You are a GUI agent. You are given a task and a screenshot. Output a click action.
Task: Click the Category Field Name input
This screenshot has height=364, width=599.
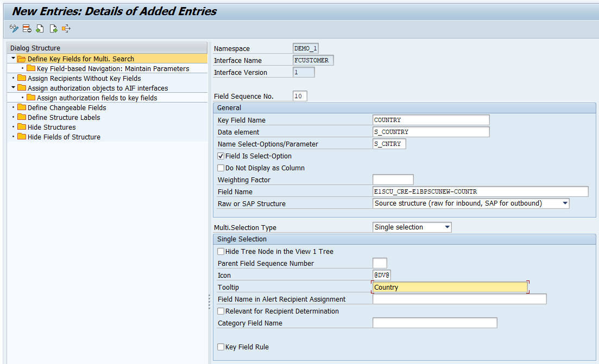click(435, 323)
